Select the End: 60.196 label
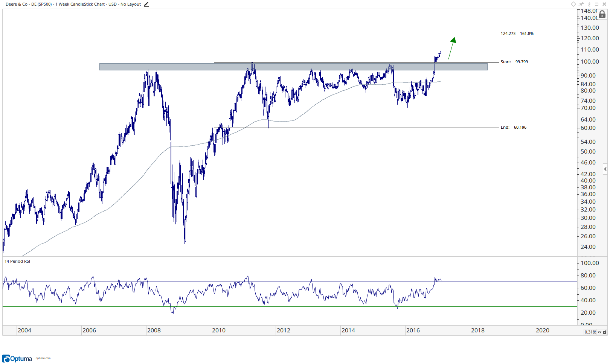 [514, 127]
